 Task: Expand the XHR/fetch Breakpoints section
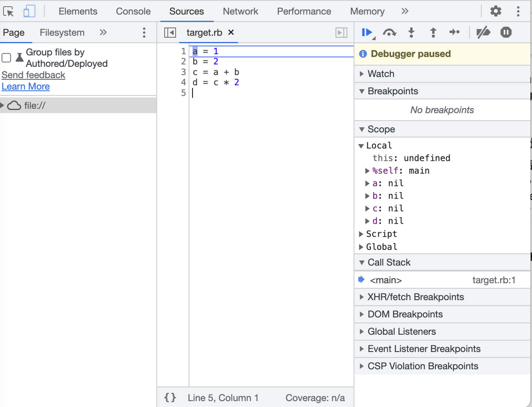(415, 297)
